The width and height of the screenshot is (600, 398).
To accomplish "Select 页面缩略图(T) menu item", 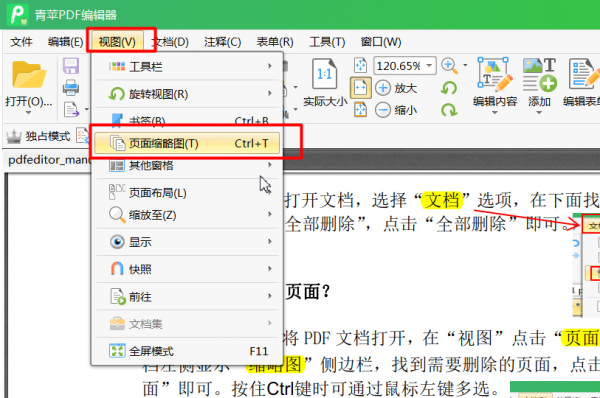I will click(188, 143).
